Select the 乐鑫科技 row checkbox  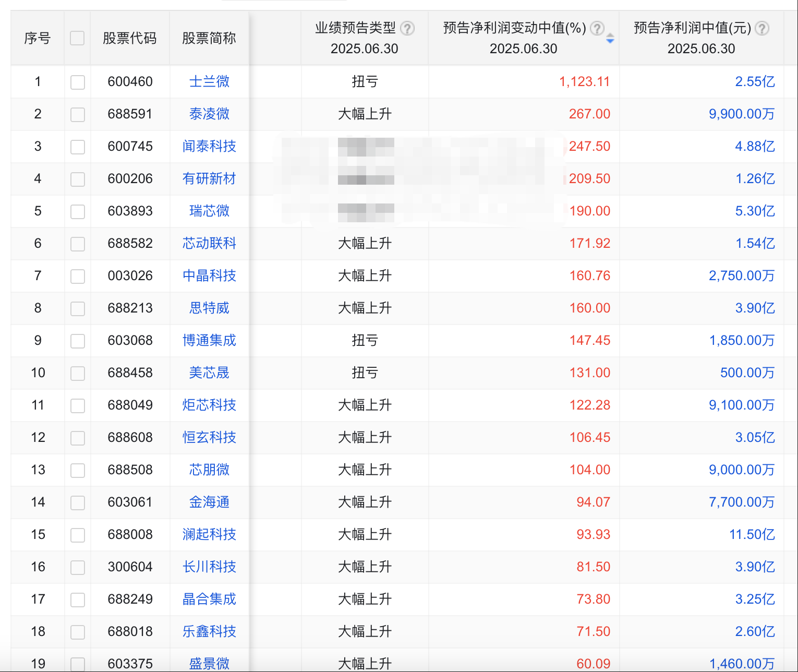[x=78, y=632]
